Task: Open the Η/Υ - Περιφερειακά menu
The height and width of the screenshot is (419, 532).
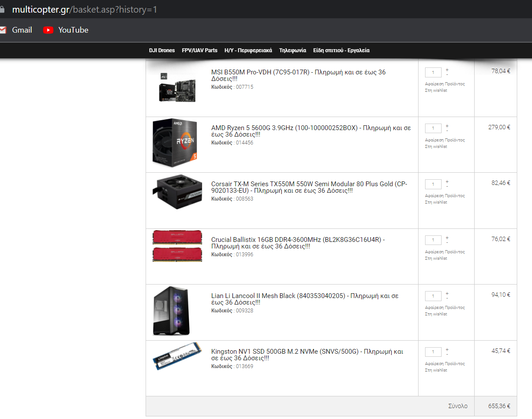Action: coord(248,50)
